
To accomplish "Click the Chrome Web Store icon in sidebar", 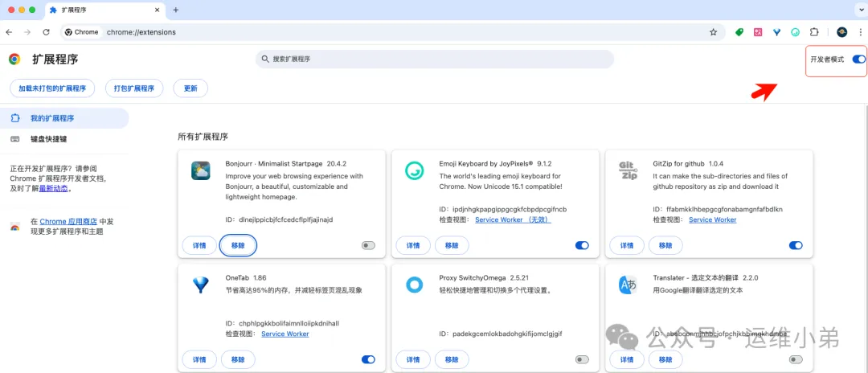I will coord(15,227).
